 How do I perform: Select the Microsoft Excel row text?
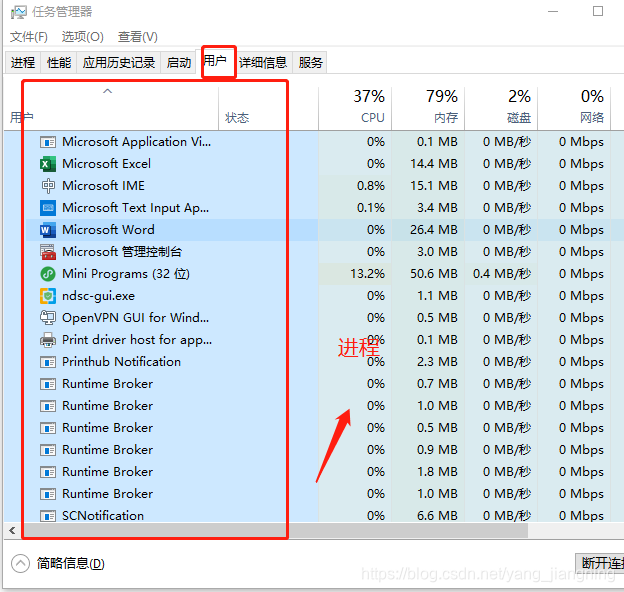pos(106,164)
